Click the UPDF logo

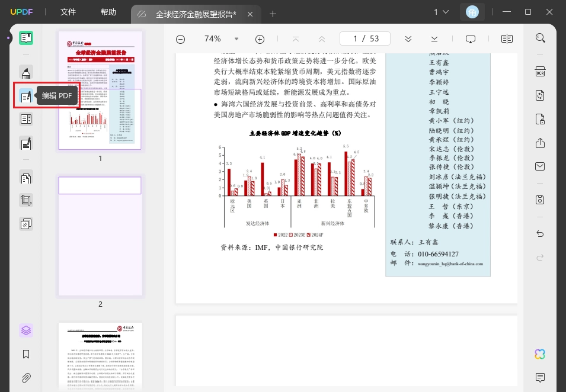tap(21, 12)
